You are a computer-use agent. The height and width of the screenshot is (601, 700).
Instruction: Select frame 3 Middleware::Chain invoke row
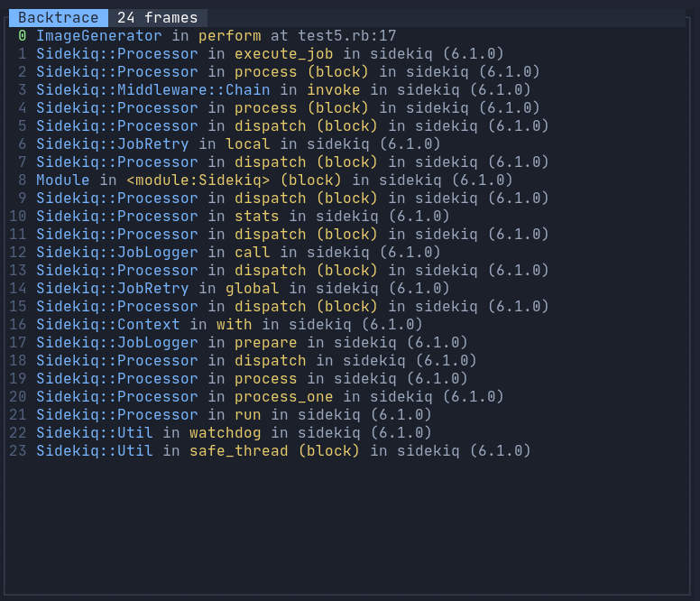(x=347, y=89)
